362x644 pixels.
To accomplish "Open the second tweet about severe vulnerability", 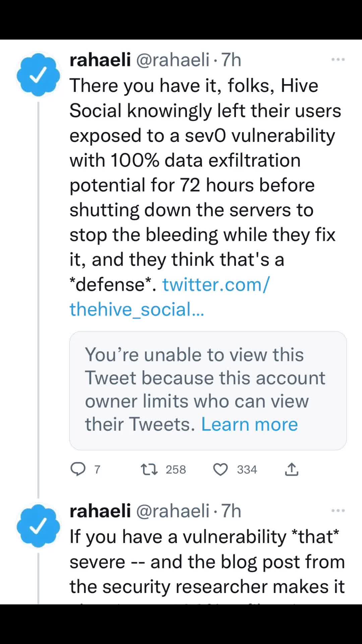I will [x=206, y=562].
